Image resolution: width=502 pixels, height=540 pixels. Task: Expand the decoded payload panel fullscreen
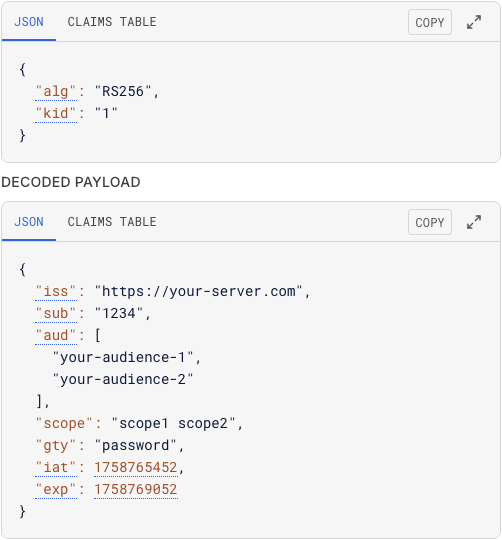click(x=474, y=222)
